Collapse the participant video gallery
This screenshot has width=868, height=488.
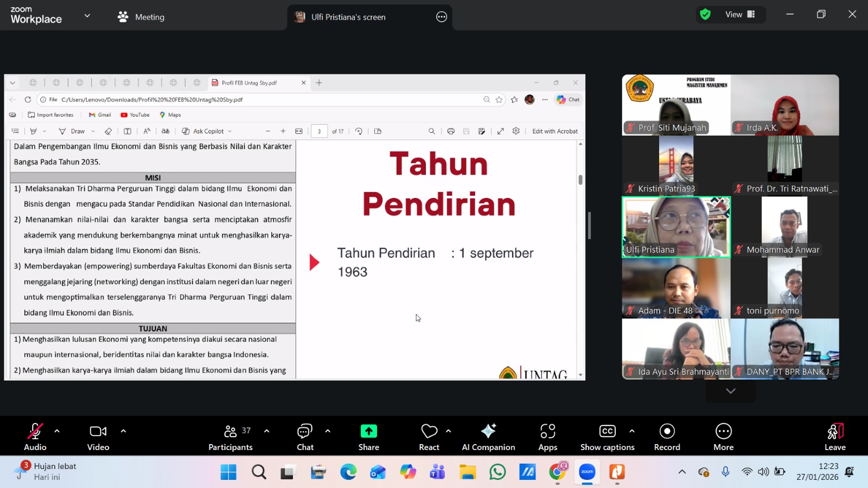(730, 390)
